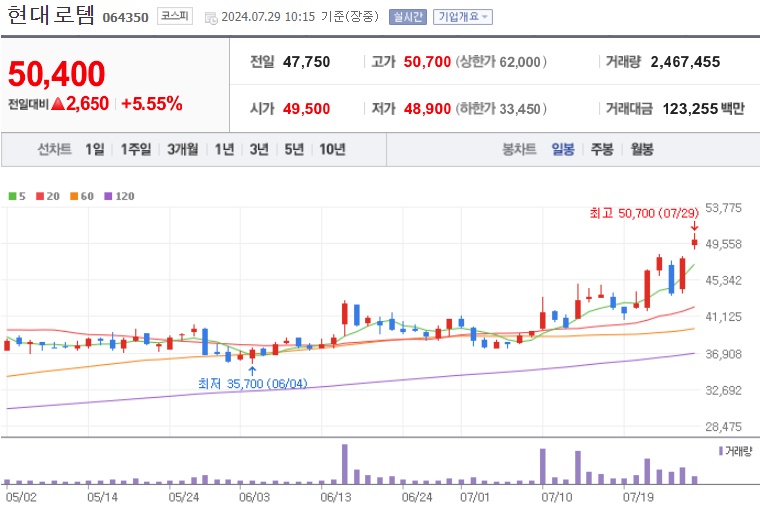Click the opening price 49,500
Viewport: 760px width, 510px height.
306,109
